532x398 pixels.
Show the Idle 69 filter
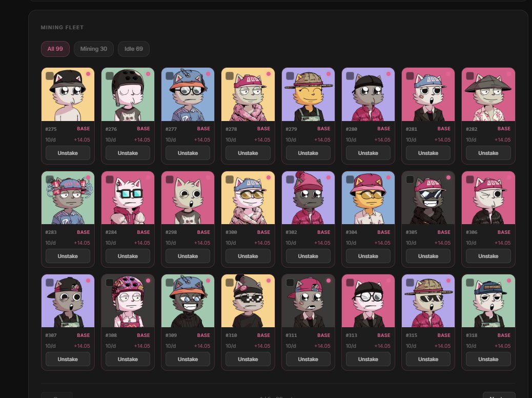(134, 49)
